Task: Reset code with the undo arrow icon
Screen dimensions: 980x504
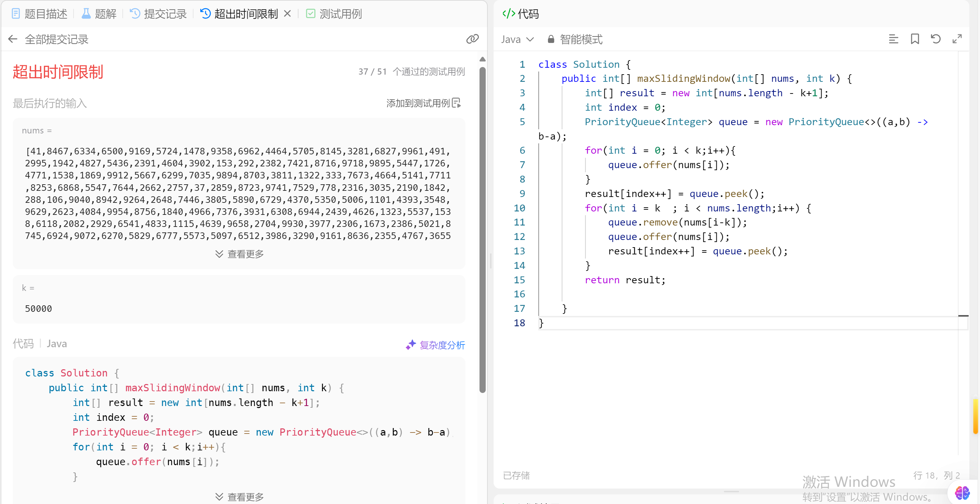Action: point(936,39)
